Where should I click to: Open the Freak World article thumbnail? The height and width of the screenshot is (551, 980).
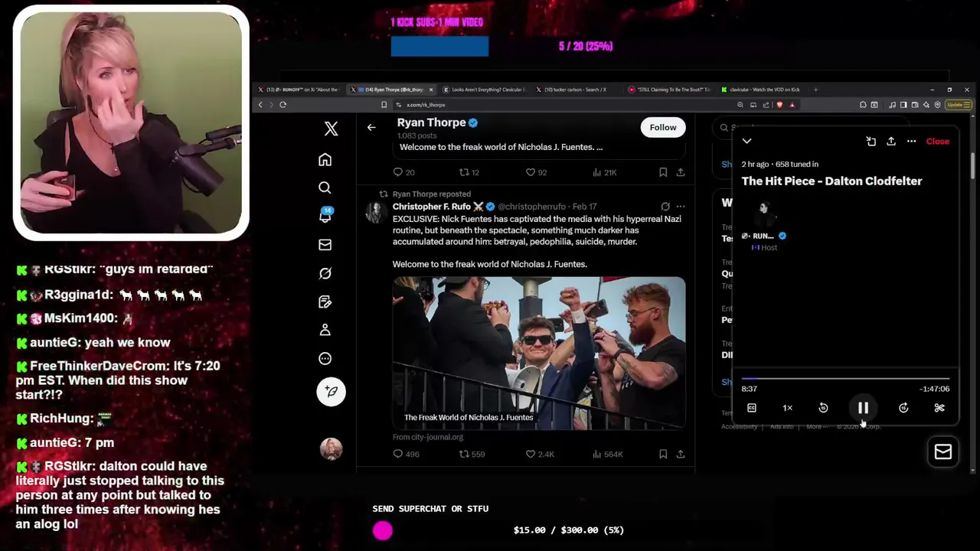[x=539, y=353]
